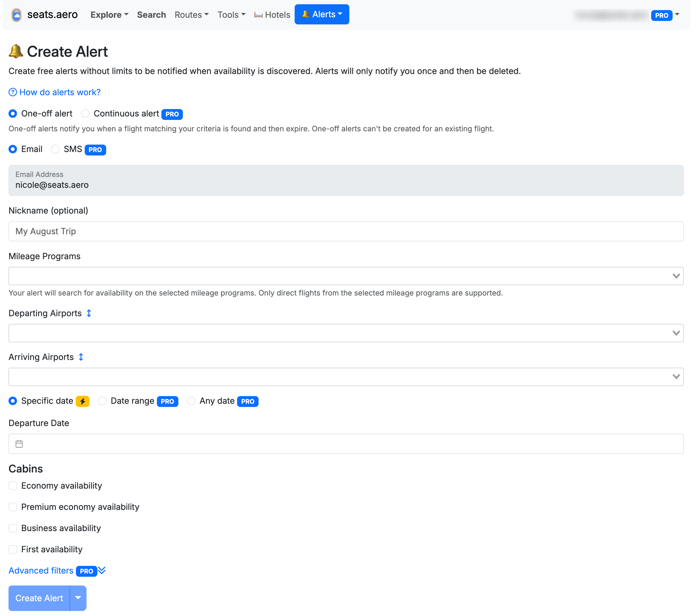This screenshot has width=696, height=616.
Task: Select the Any date radio option
Action: 191,401
